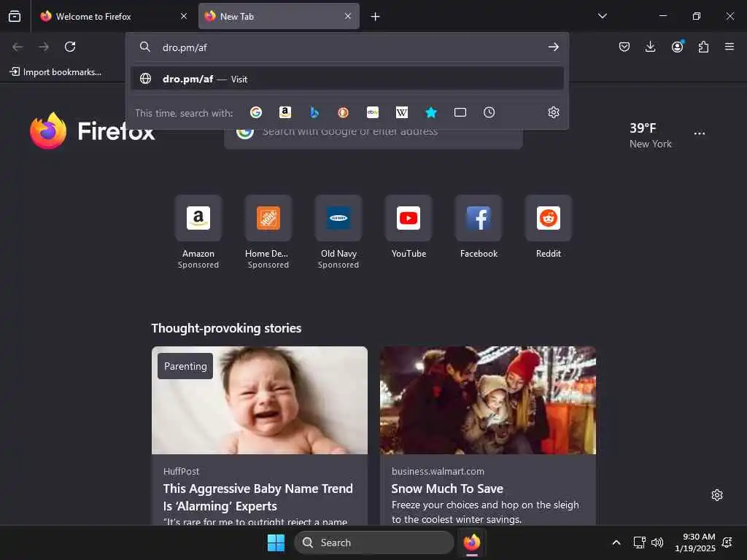The image size is (747, 560).
Task: Open Home Depot sponsored shortcut
Action: pos(268,232)
